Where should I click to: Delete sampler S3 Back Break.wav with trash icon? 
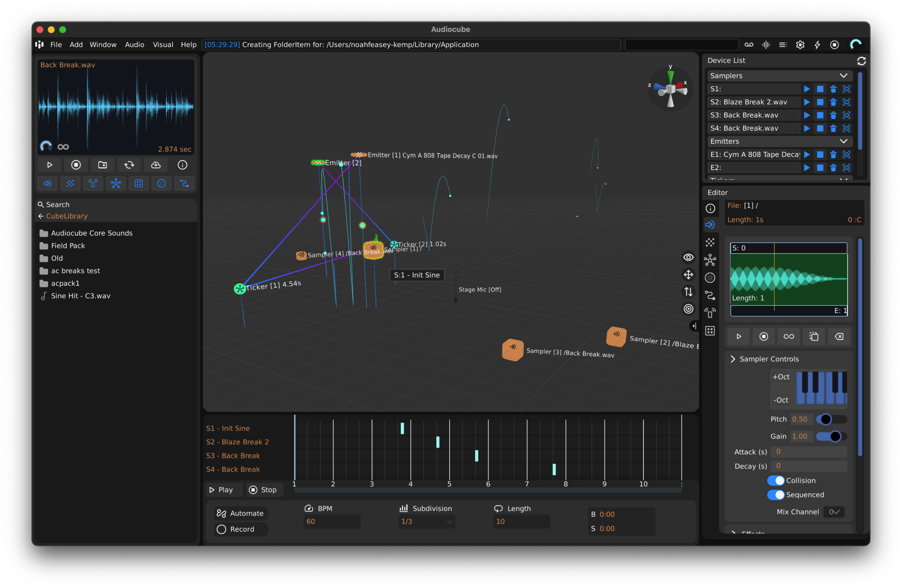(833, 115)
